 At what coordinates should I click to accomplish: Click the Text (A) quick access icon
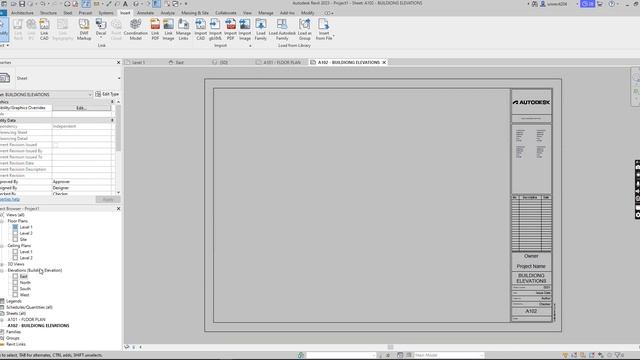click(x=125, y=4)
